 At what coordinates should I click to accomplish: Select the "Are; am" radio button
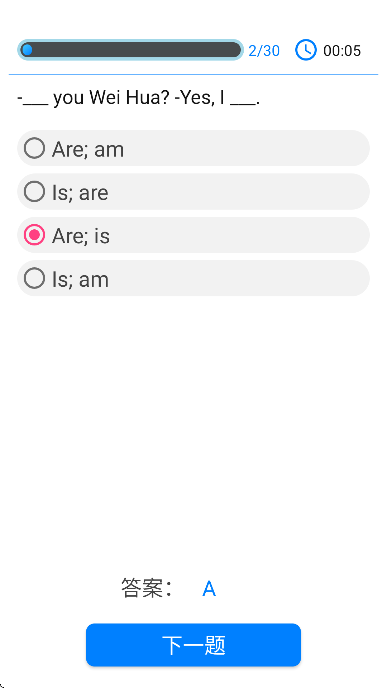tap(34, 148)
